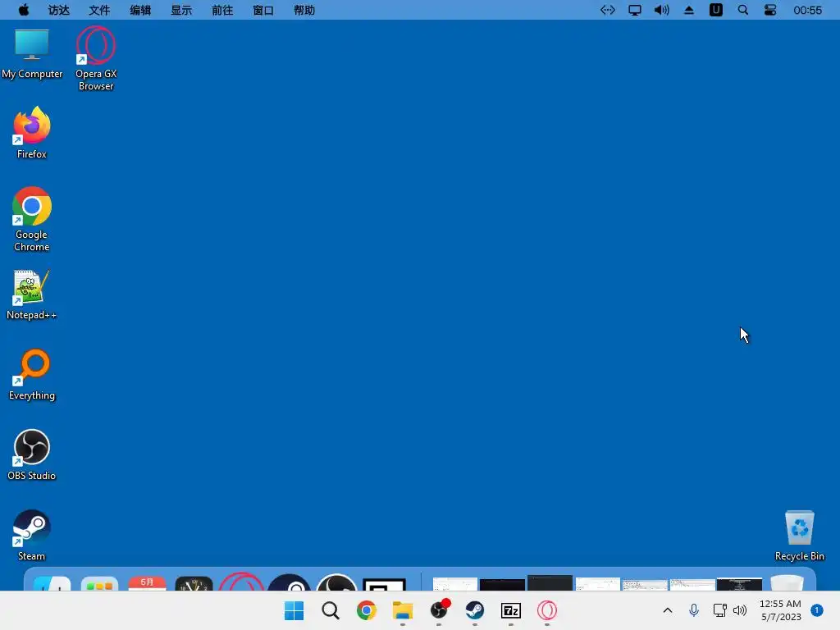Select the Everything search desktop shortcut
Screen dimensions: 840x630
click(32, 375)
